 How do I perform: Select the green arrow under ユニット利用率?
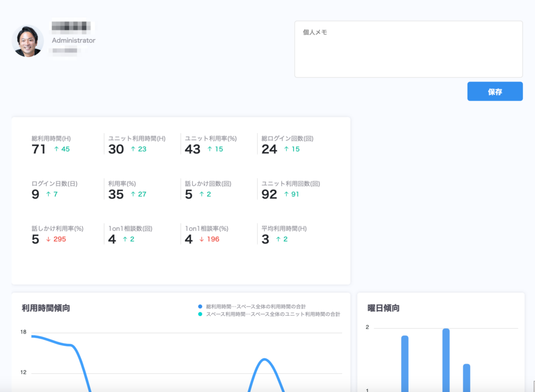(x=210, y=149)
